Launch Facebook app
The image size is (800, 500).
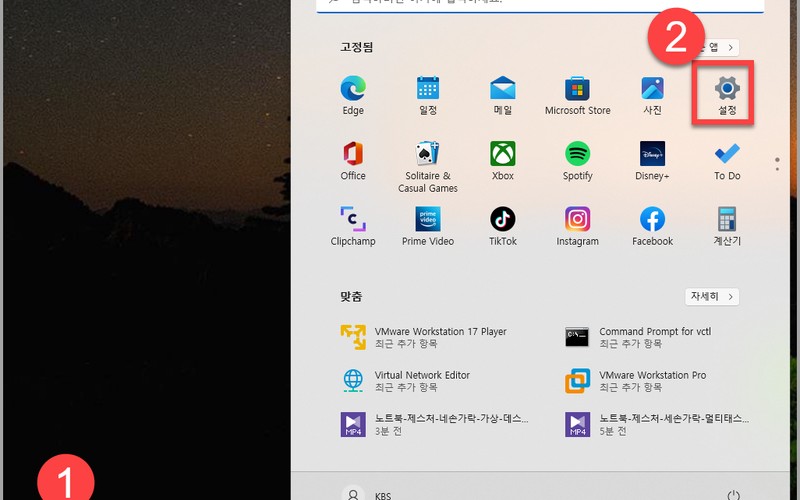click(652, 227)
